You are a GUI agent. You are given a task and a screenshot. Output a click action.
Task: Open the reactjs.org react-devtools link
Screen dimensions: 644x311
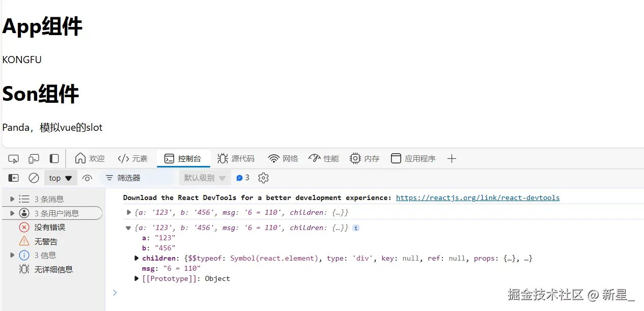tap(478, 197)
